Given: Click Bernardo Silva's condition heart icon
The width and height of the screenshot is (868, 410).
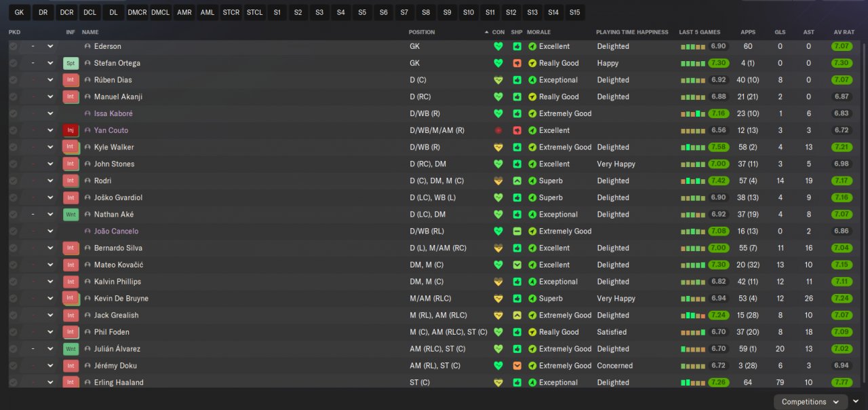Looking at the screenshot, I should (x=498, y=248).
